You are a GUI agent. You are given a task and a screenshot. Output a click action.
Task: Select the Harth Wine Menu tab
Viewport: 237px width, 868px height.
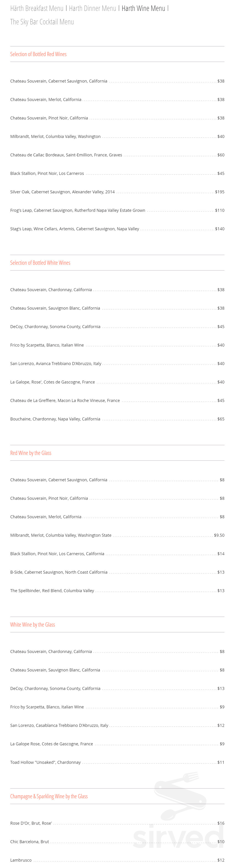click(x=143, y=8)
